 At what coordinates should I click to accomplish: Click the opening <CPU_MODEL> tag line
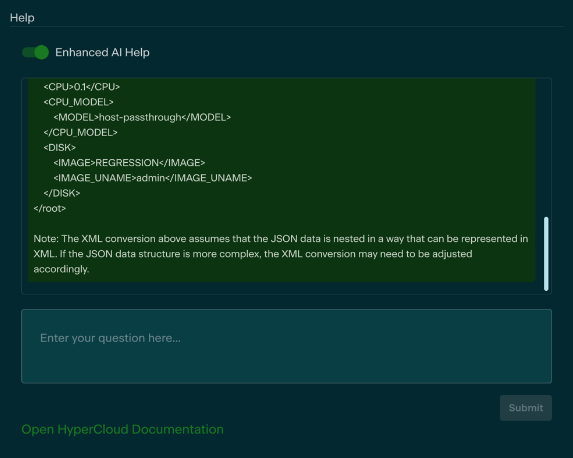[79, 102]
